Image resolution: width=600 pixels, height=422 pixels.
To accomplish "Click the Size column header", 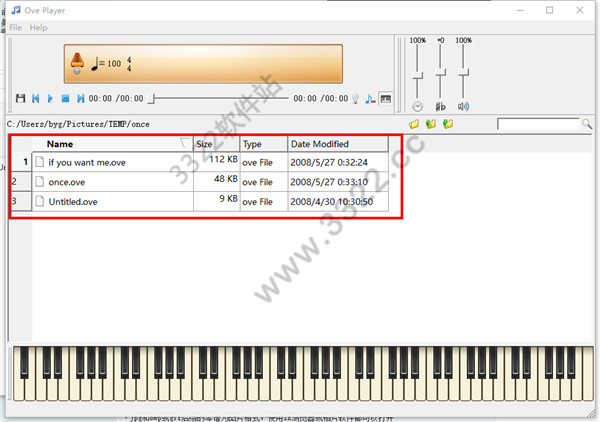I will (x=217, y=144).
